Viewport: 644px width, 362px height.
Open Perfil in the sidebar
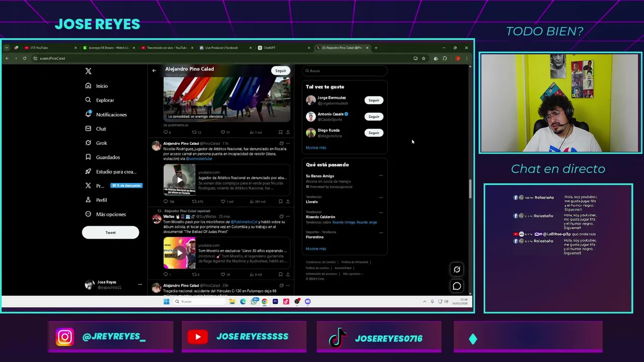click(96, 200)
